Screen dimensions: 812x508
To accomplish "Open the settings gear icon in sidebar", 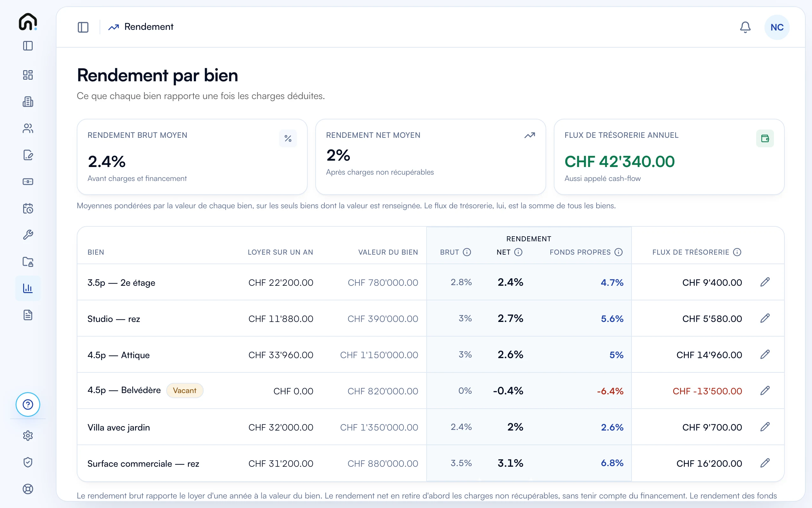I will pos(28,435).
